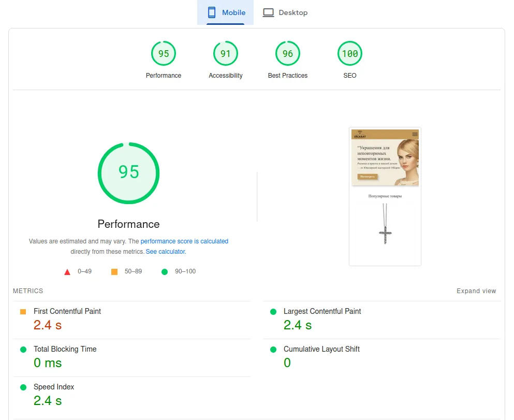514x420 pixels.
Task: Expand the Largest Contentful Paint metric
Action: (x=381, y=320)
